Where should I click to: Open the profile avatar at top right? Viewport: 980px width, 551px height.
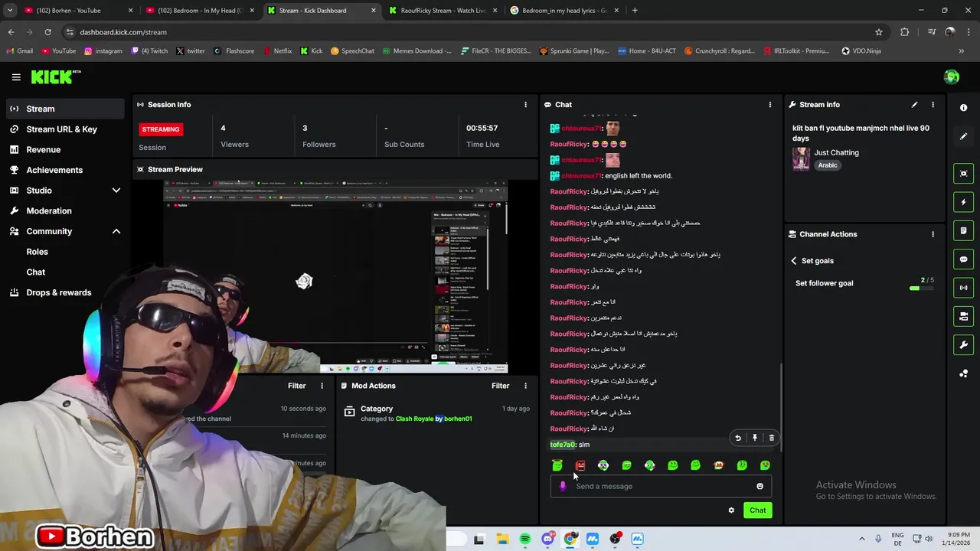tap(952, 77)
